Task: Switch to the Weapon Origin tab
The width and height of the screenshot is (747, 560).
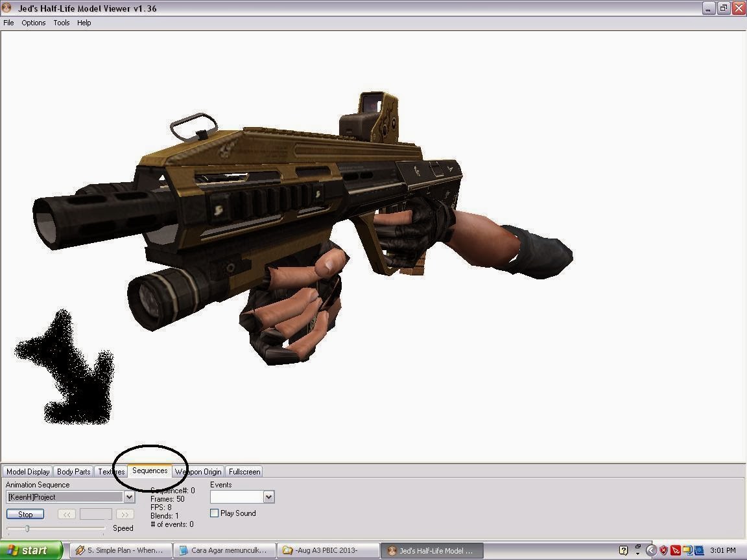Action: pyautogui.click(x=198, y=471)
